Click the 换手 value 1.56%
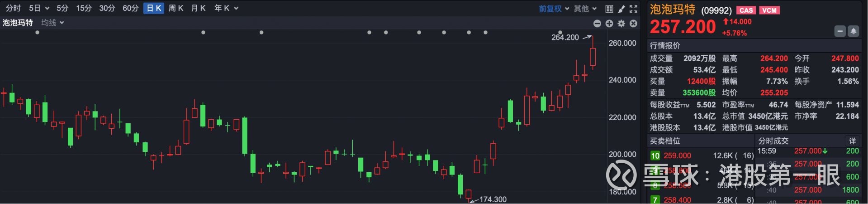The height and width of the screenshot is (204, 868). click(848, 81)
